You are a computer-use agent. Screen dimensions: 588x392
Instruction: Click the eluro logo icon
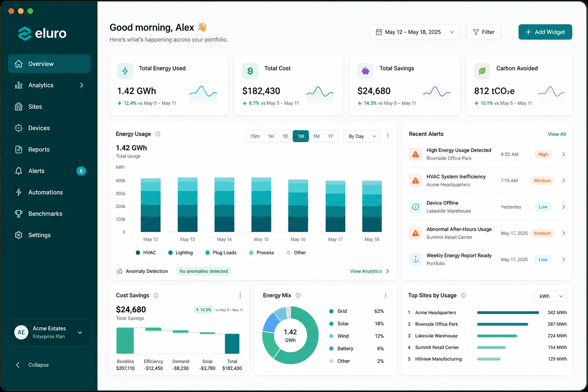[24, 34]
